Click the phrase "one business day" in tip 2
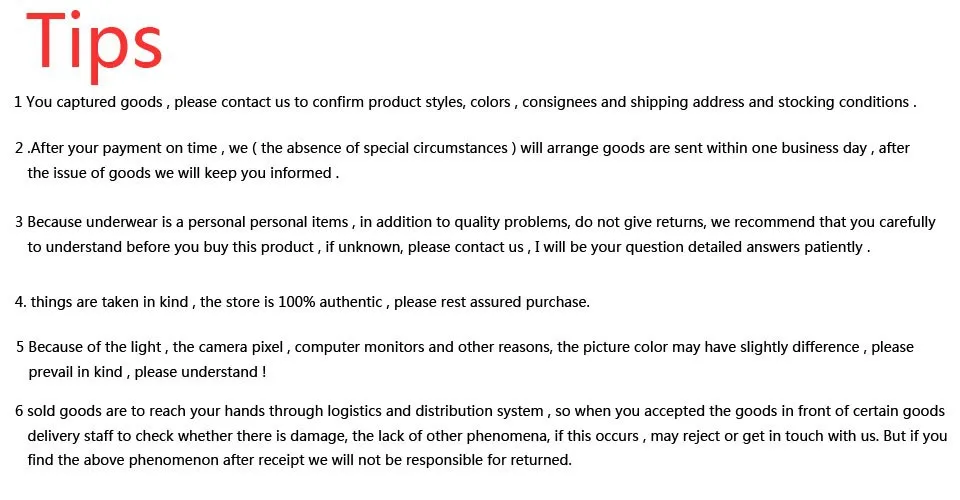The image size is (960, 500). [x=811, y=148]
